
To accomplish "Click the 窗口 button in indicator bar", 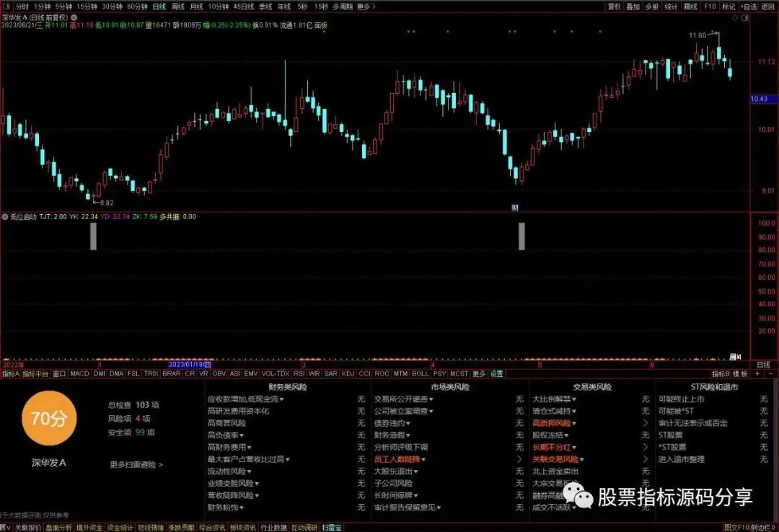I will [59, 373].
